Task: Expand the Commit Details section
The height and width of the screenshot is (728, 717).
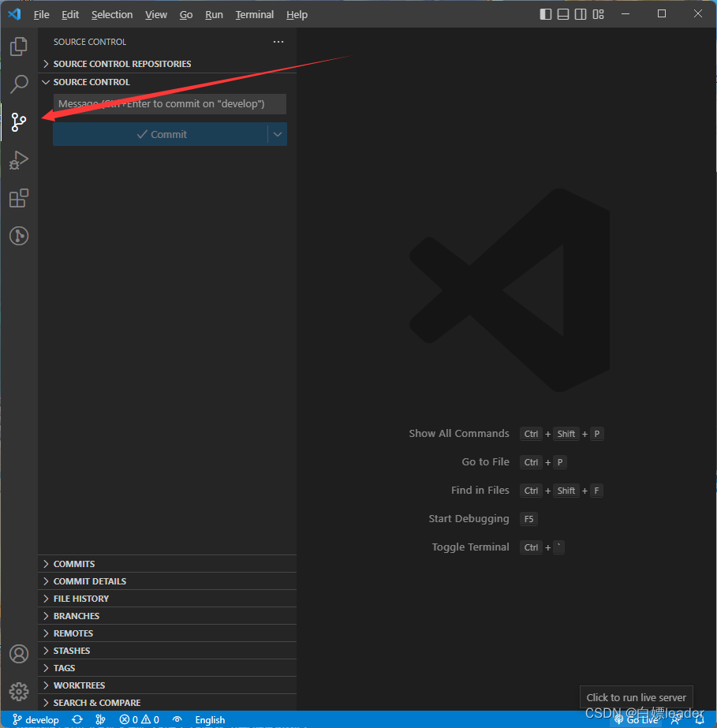Action: pos(167,581)
